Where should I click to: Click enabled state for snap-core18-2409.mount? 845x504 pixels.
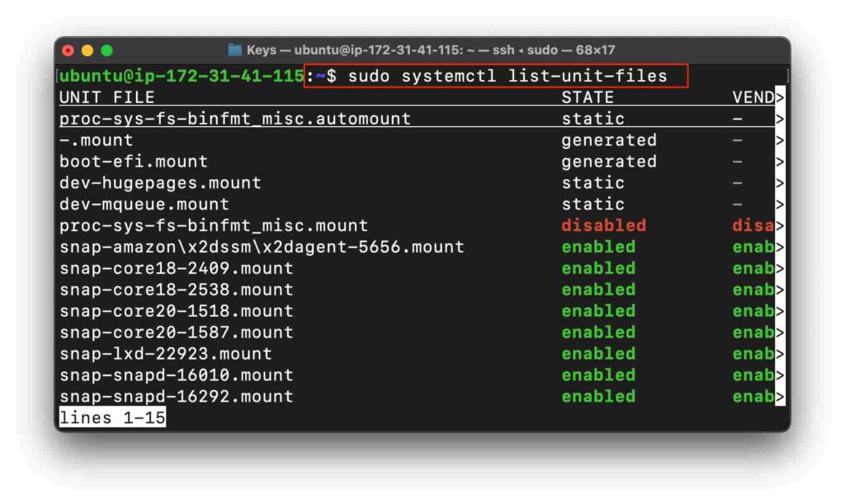coord(598,268)
